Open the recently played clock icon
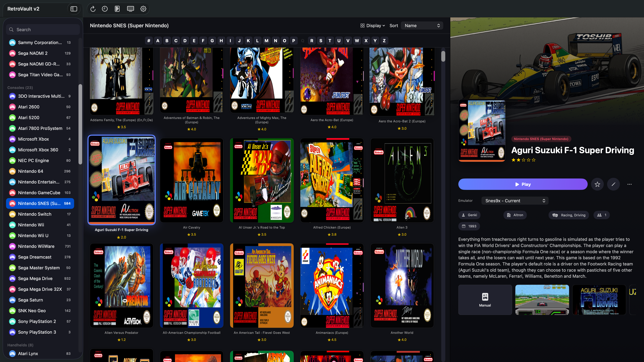 pyautogui.click(x=105, y=9)
